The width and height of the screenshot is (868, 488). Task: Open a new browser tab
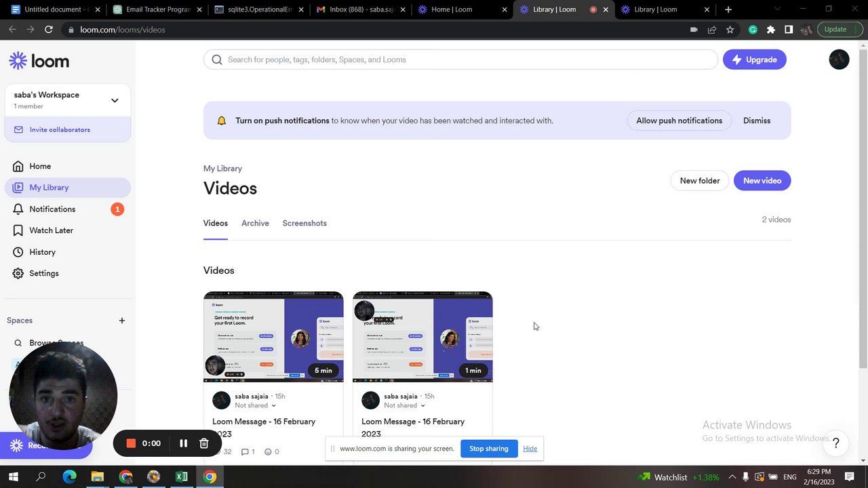click(728, 9)
